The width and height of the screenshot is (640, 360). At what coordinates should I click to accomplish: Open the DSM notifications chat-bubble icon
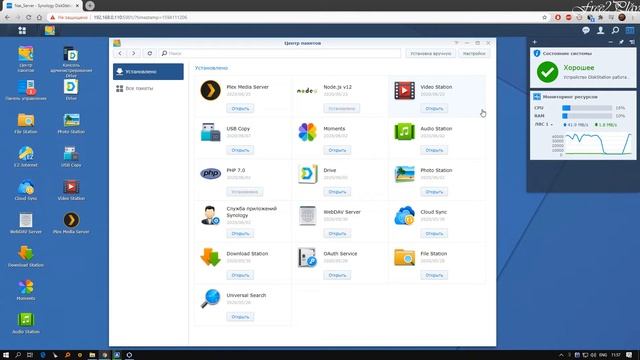pos(586,30)
